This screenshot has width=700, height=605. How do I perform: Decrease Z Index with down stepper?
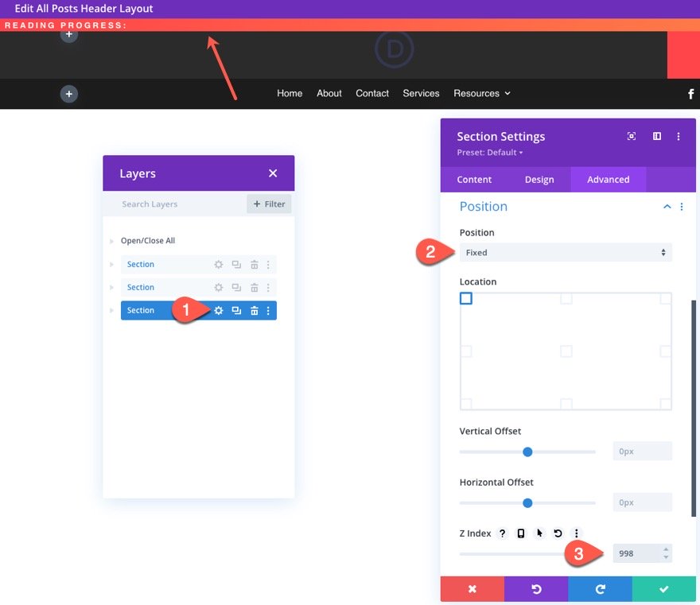[x=666, y=557]
